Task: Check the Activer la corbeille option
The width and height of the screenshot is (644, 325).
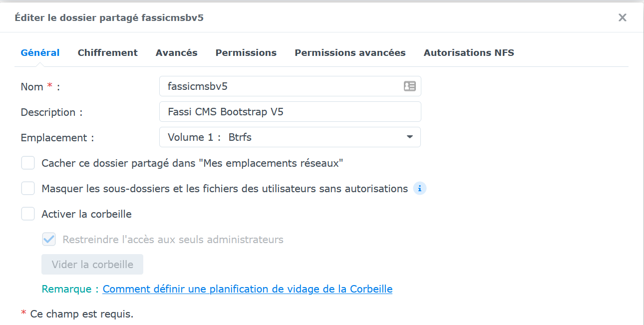Action: pyautogui.click(x=28, y=214)
